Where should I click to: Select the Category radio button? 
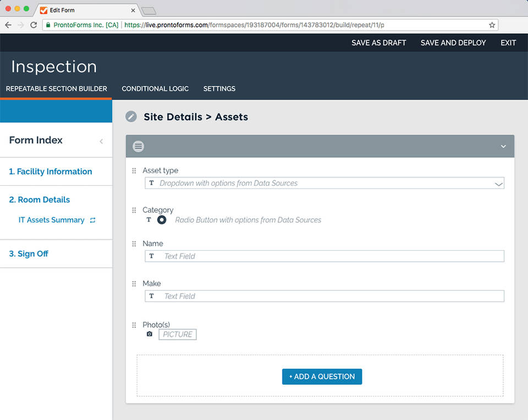(162, 220)
